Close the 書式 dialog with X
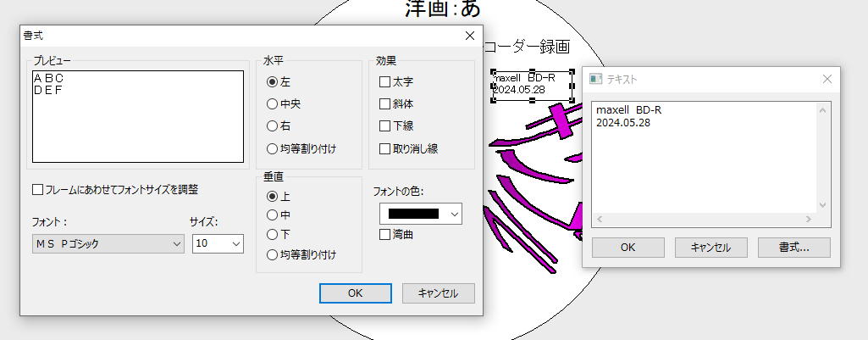 click(470, 36)
